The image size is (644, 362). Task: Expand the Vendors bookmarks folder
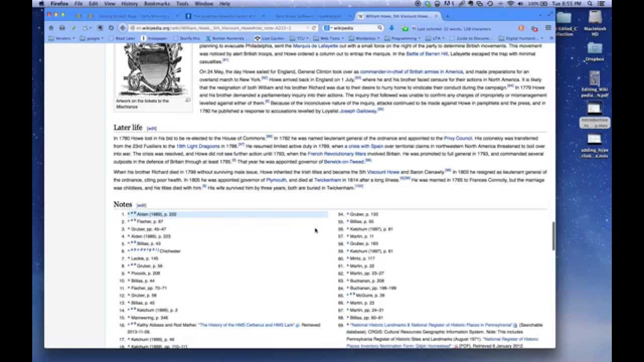coord(61,38)
